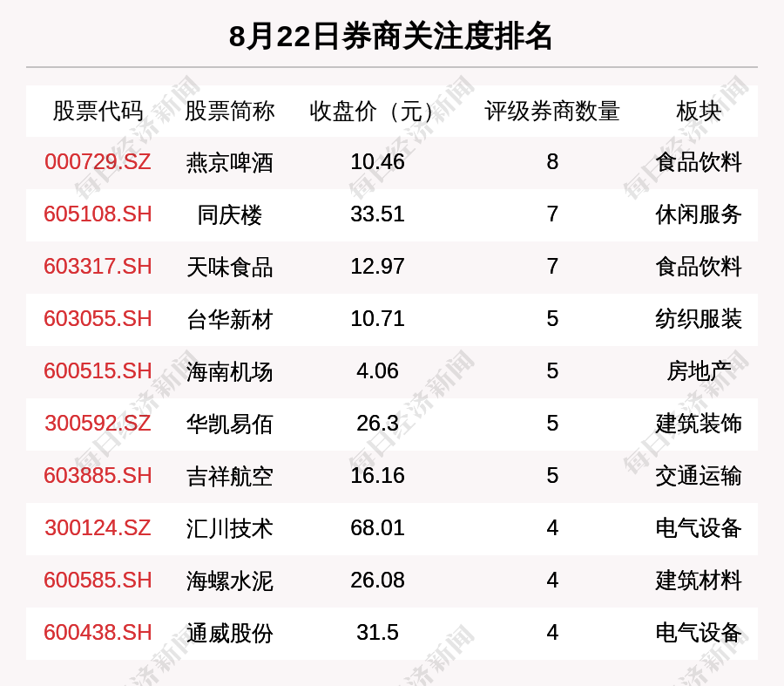The image size is (784, 686).
Task: Select the stock name "同庆楼"
Action: click(229, 214)
